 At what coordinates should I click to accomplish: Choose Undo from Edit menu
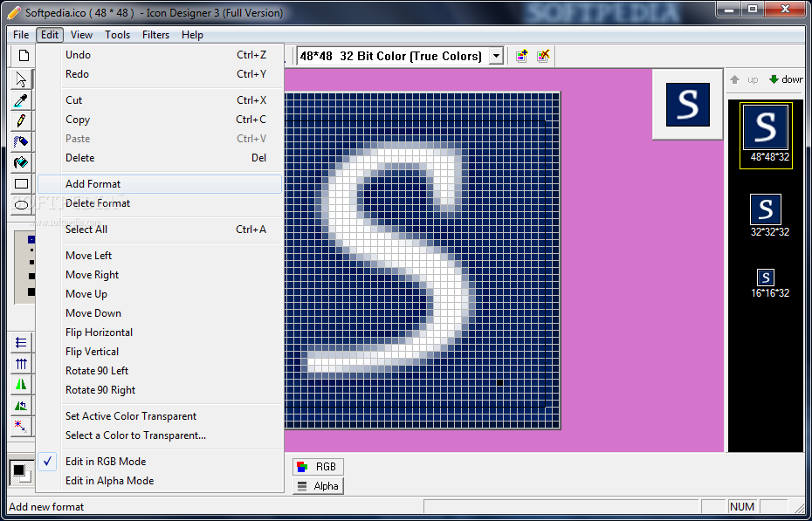tap(160, 55)
